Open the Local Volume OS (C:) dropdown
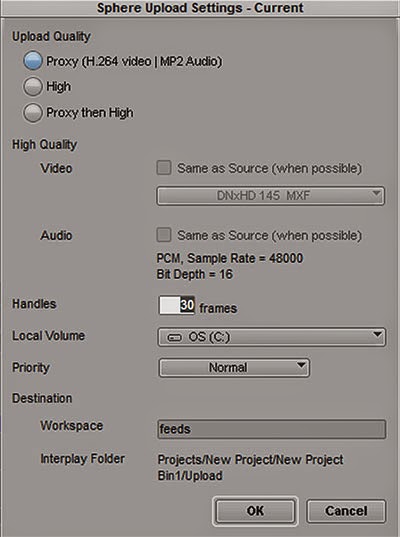This screenshot has width=400, height=537. pyautogui.click(x=272, y=337)
